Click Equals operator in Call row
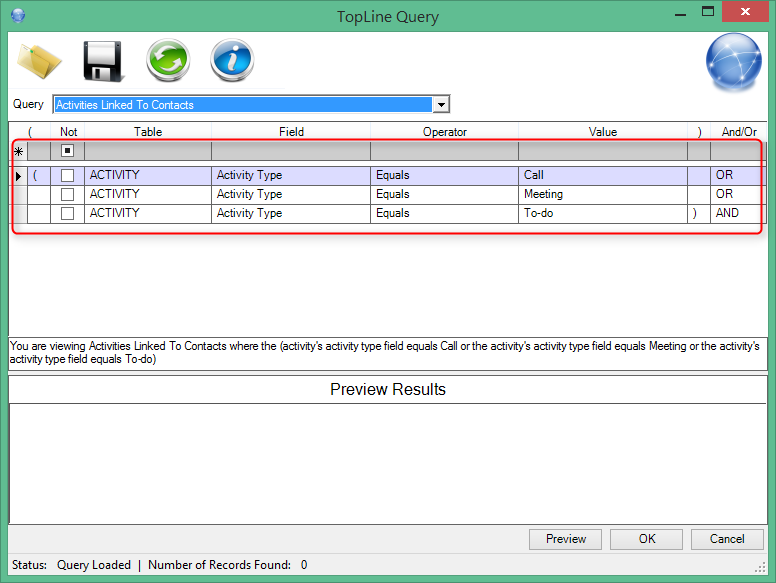 [x=444, y=175]
